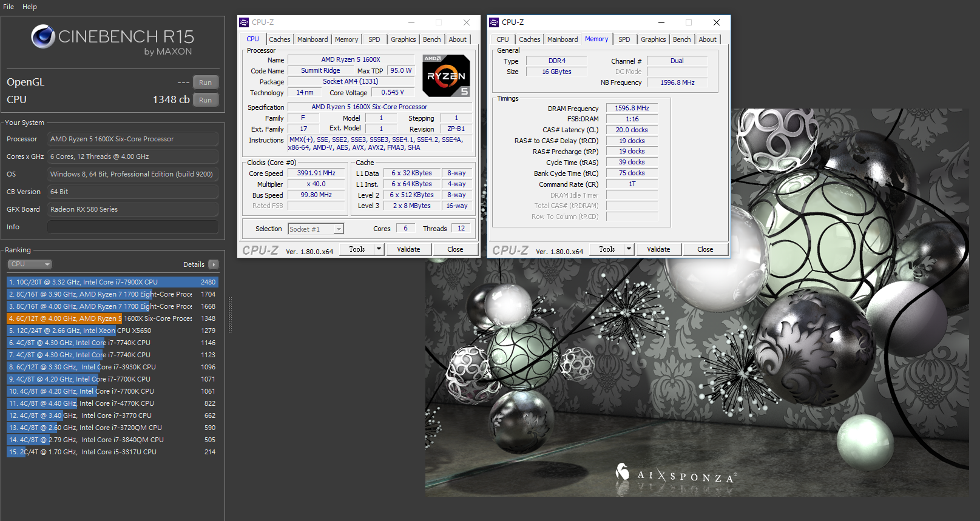
Task: Select ranking row Intel Xeon CPU X5650
Action: point(112,331)
